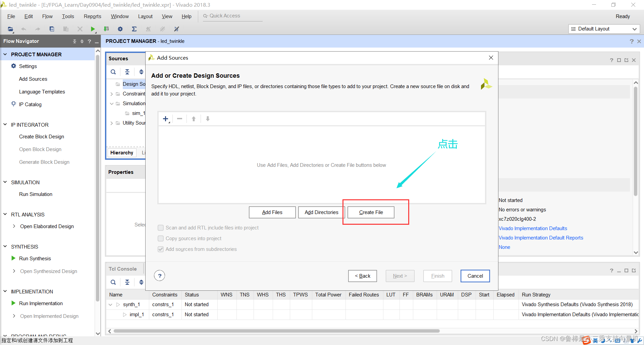Click the Settings gear in Project Manager
The width and height of the screenshot is (644, 345).
pos(14,66)
